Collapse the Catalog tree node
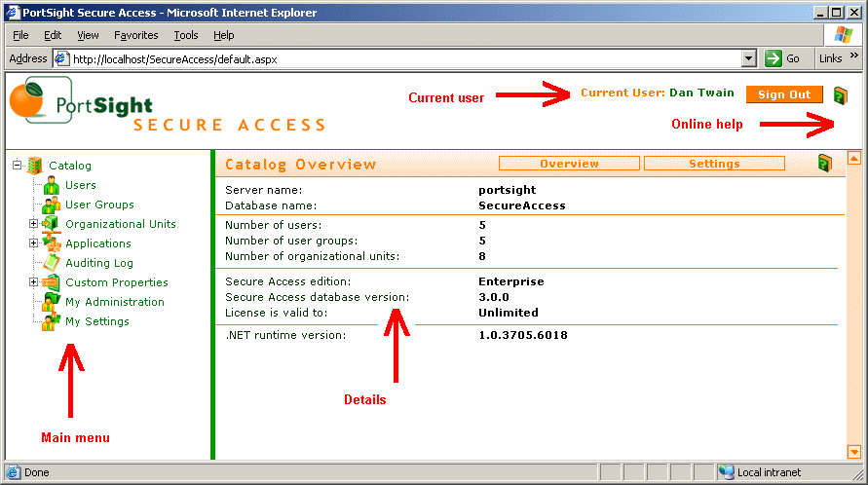868x485 pixels. coord(18,165)
